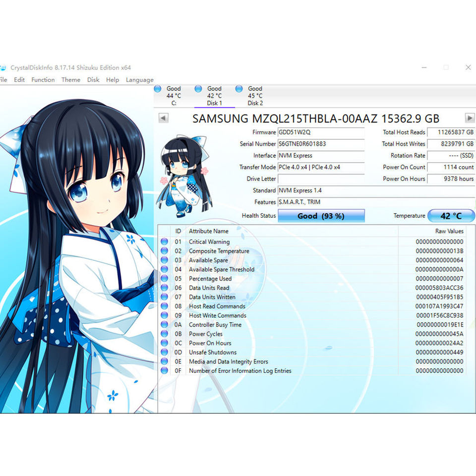Viewport: 476px width, 476px height.
Task: Select the Critical Warning attribute name
Action: point(209,242)
